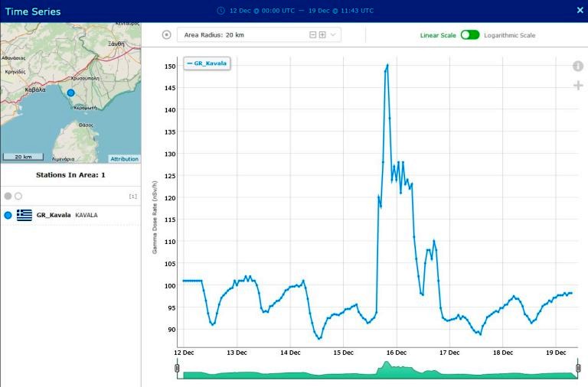Image resolution: width=588 pixels, height=387 pixels.
Task: Click the GR_Kavala legend entry in chart
Action: 207,63
